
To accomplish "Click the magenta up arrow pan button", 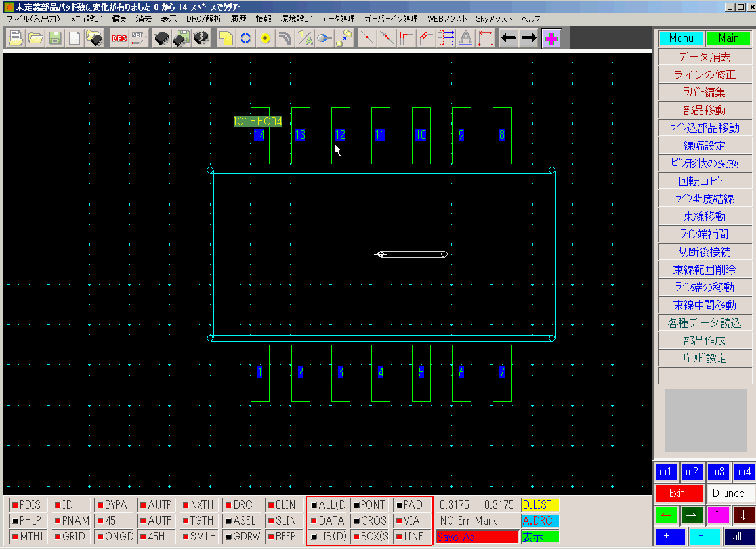I will click(x=717, y=516).
